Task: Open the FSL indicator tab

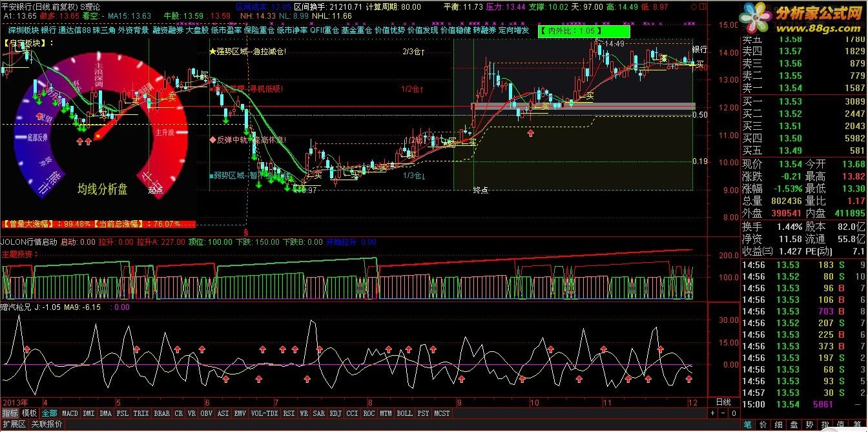Action: pos(123,413)
